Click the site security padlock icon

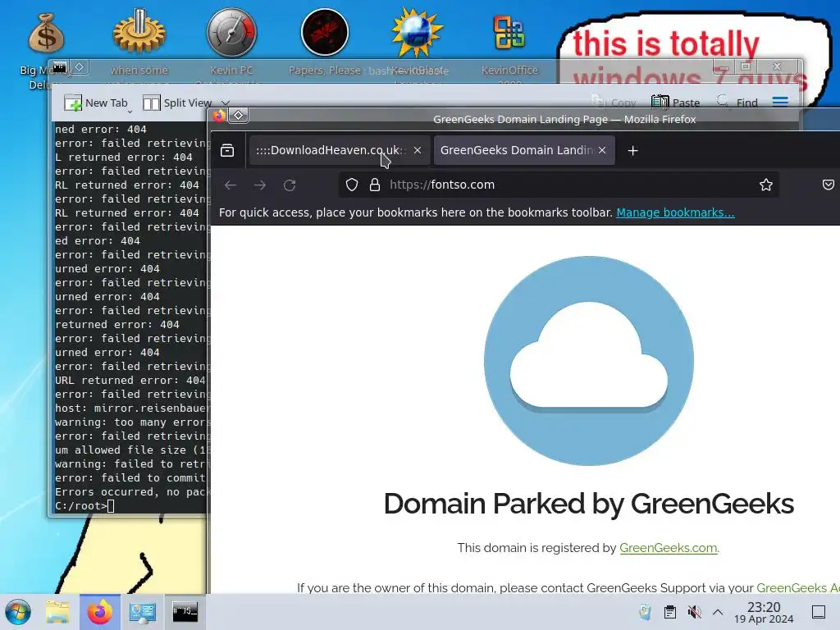pyautogui.click(x=374, y=185)
